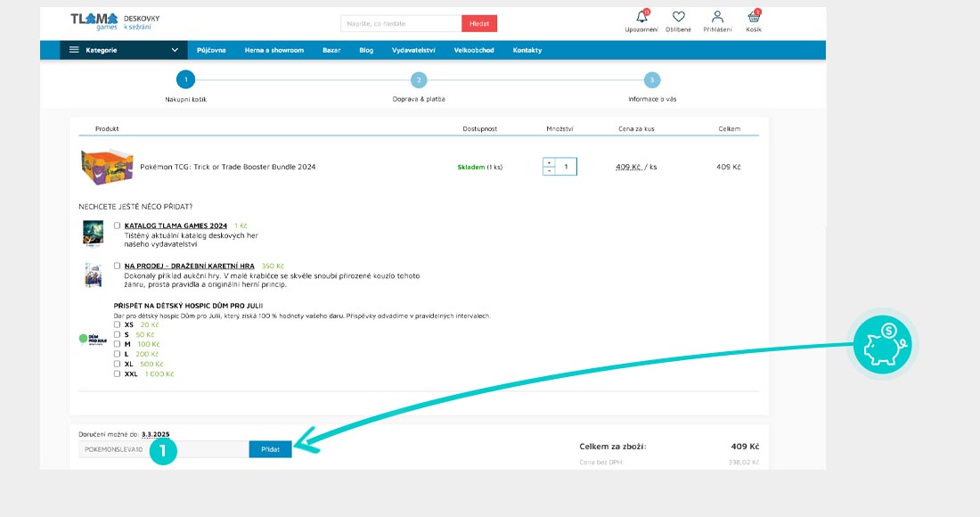The width and height of the screenshot is (980, 517).
Task: Go to step 3 Informace o vás
Action: tap(652, 80)
